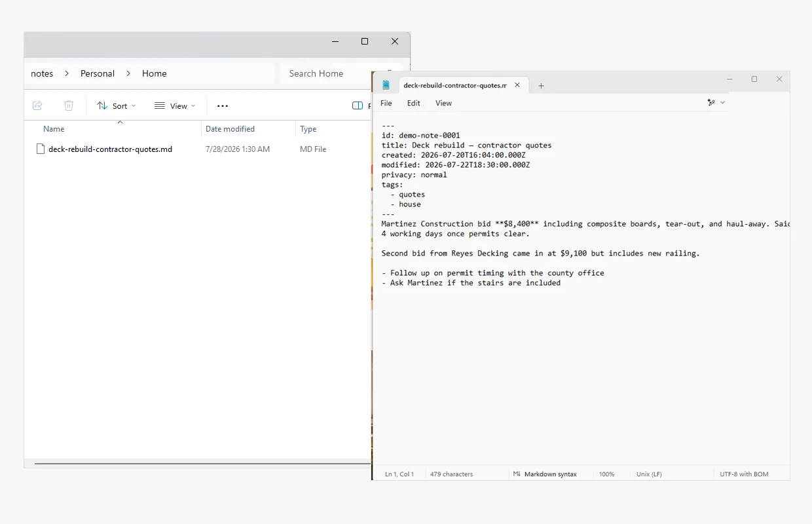Select the notes breadcrumb segment
This screenshot has height=524, width=812.
pyautogui.click(x=42, y=73)
